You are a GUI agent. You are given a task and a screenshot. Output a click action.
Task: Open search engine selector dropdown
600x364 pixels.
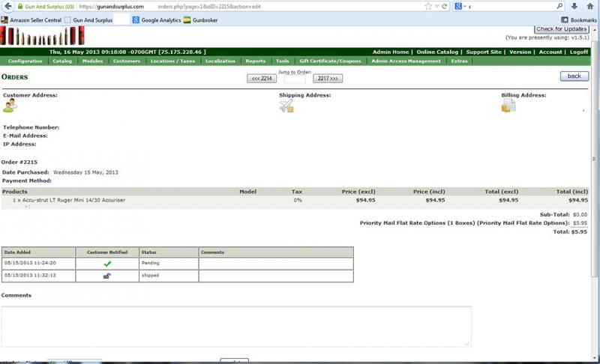pyautogui.click(x=460, y=7)
